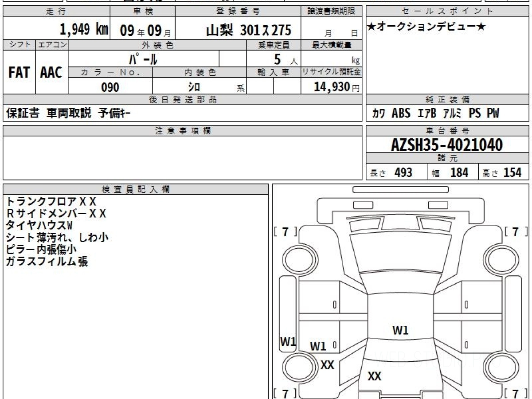Image resolution: width=532 pixels, height=399 pixels.
Task: Select the 最大積載量 header
Action: [332, 45]
